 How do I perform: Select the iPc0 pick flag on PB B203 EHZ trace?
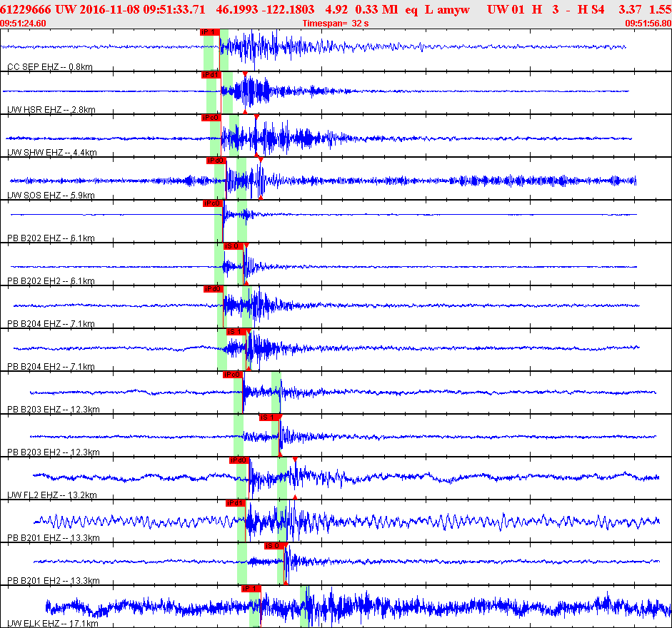tap(233, 375)
